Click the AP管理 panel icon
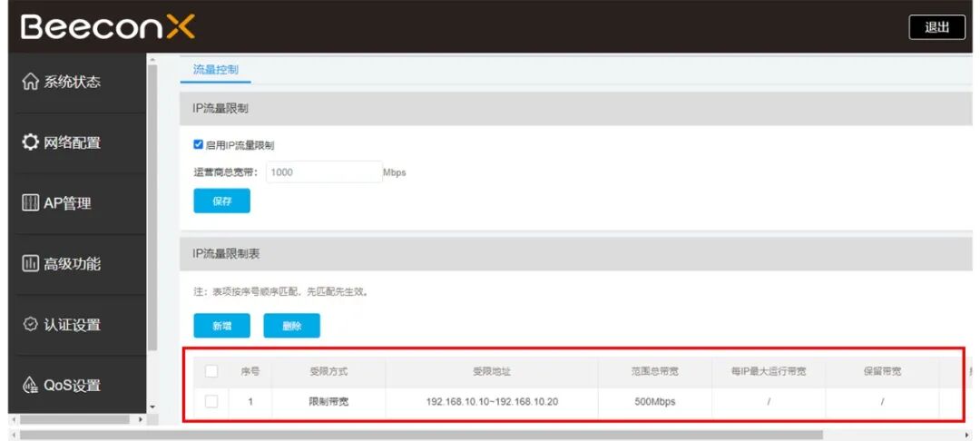This screenshot has height=441, width=980. coord(30,203)
